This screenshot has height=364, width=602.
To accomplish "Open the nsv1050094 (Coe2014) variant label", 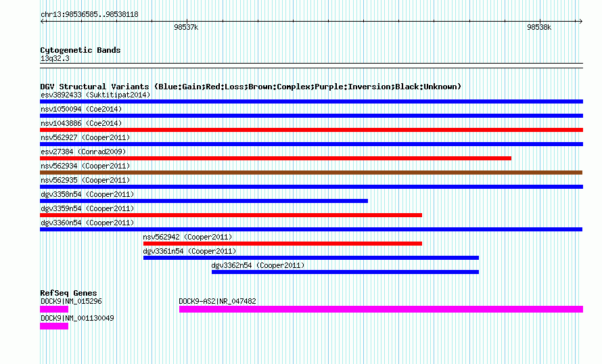I will pos(81,109).
